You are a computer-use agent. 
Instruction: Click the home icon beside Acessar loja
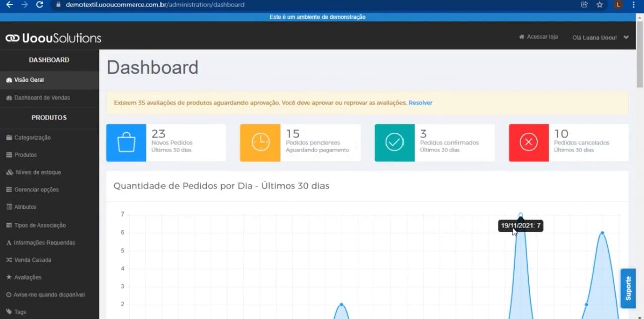click(x=521, y=37)
